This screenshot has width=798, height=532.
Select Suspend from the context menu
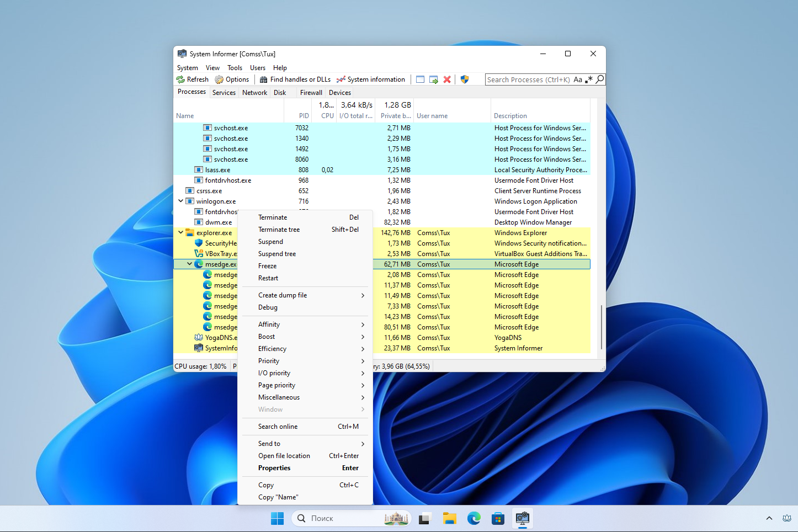(x=305, y=242)
